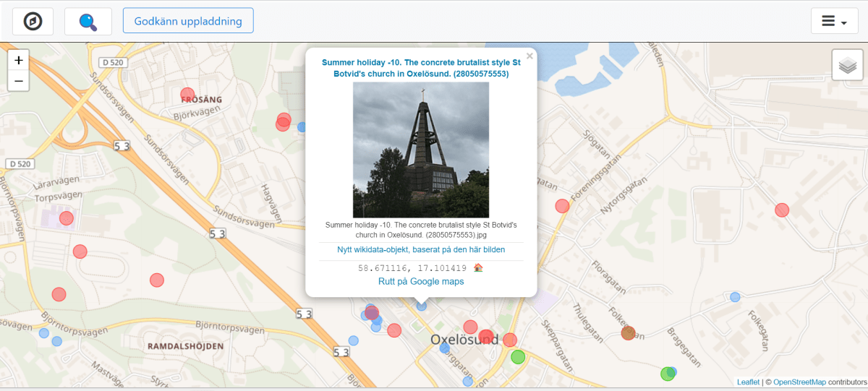This screenshot has width=868, height=391.
Task: Select the green marker below Oxelösund label
Action: [x=518, y=356]
